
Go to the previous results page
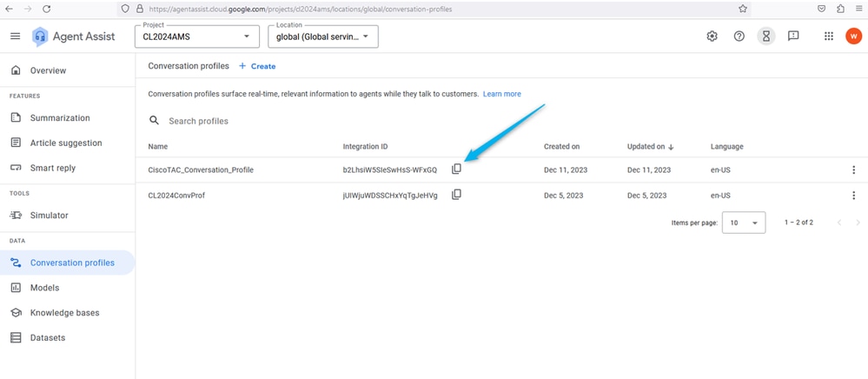tap(839, 223)
